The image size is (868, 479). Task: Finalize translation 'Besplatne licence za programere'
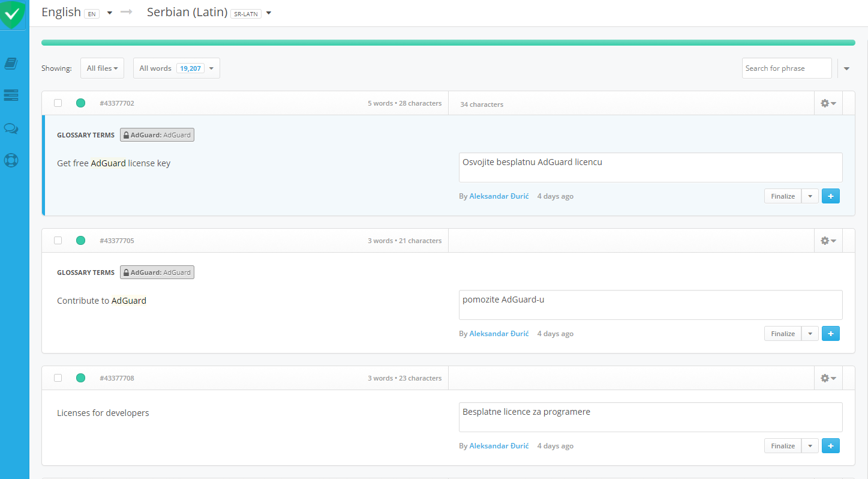point(783,446)
